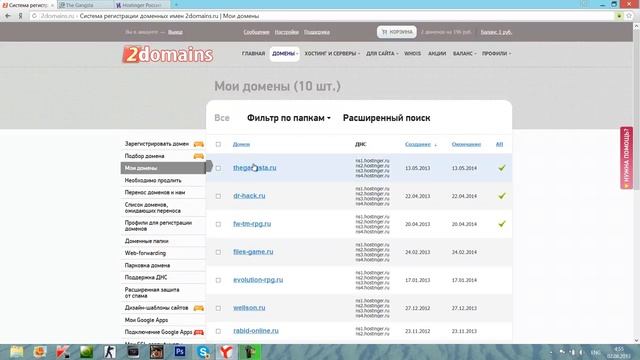
Task: Click the green checkmark for dr-hack.ru
Action: pos(502,196)
